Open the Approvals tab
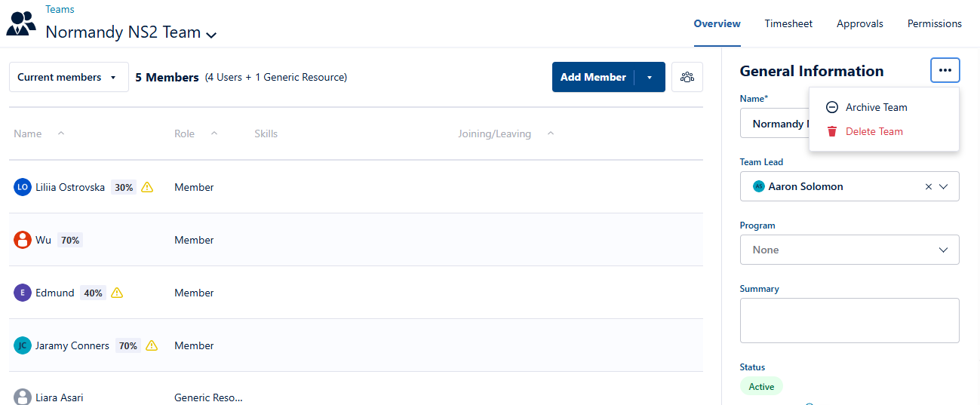The width and height of the screenshot is (980, 405). (x=860, y=23)
